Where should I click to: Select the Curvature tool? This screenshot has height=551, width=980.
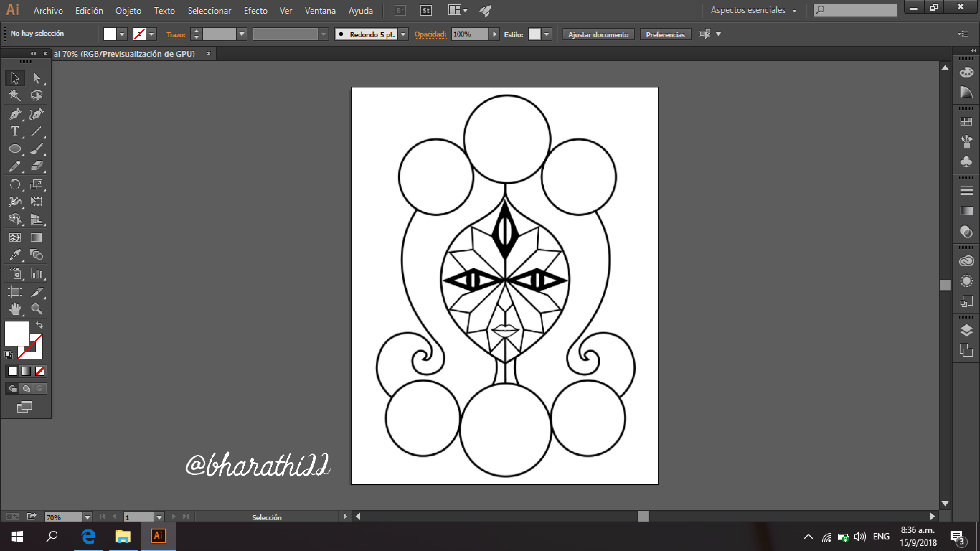pyautogui.click(x=37, y=114)
